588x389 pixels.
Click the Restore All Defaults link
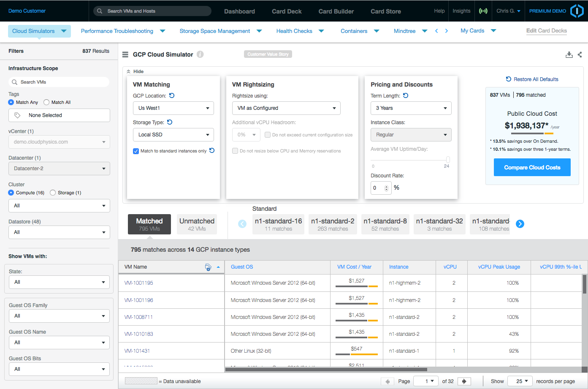pos(532,79)
